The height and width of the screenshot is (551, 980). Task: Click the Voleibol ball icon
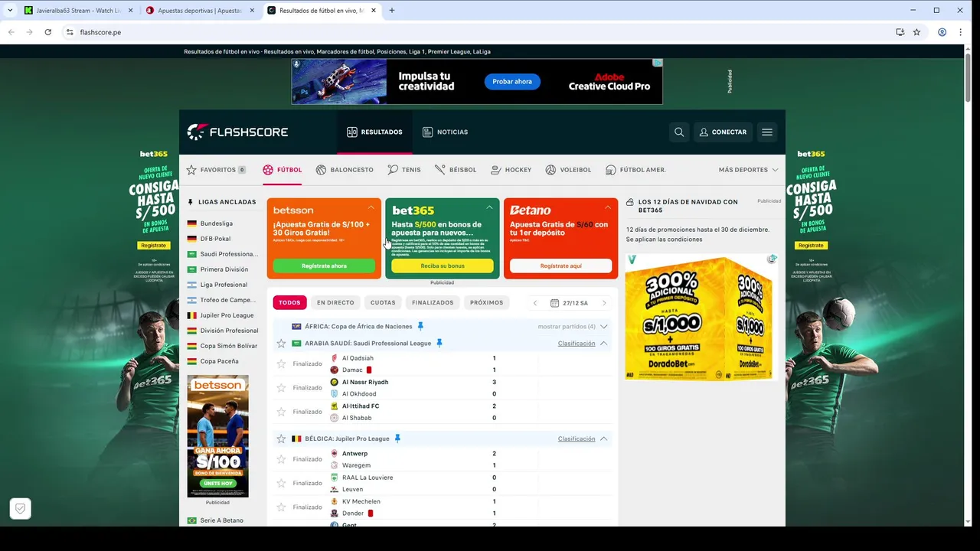tap(550, 170)
